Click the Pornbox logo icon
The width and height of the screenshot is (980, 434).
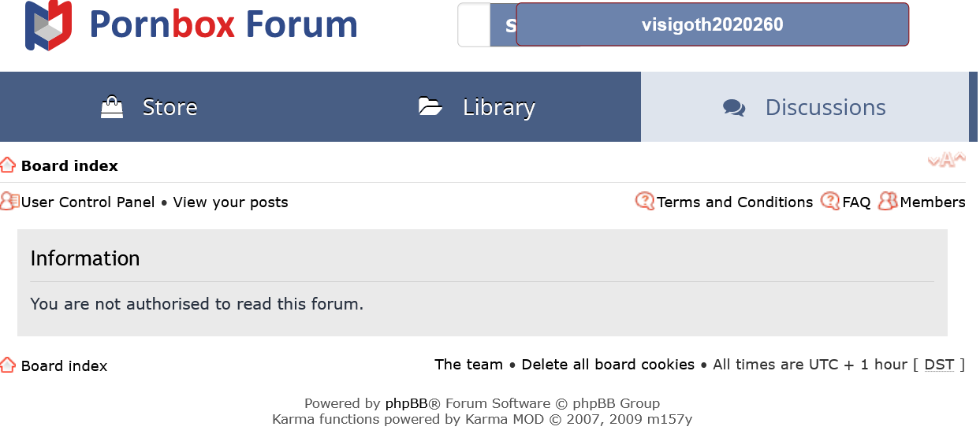48,25
